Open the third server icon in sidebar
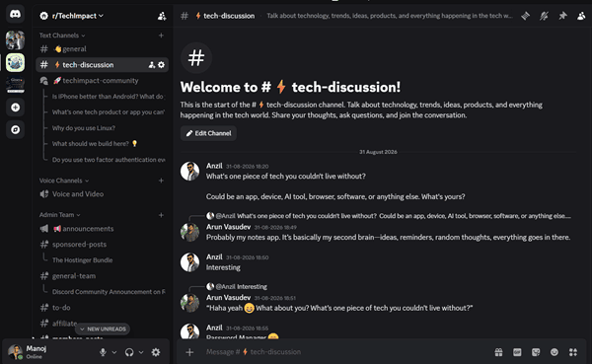The height and width of the screenshot is (364, 592). (15, 85)
